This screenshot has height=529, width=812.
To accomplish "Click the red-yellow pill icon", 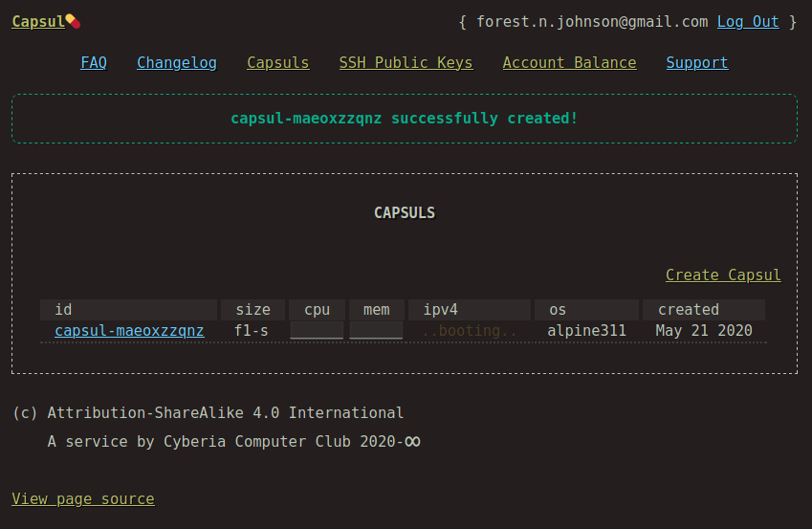I will 73,22.
